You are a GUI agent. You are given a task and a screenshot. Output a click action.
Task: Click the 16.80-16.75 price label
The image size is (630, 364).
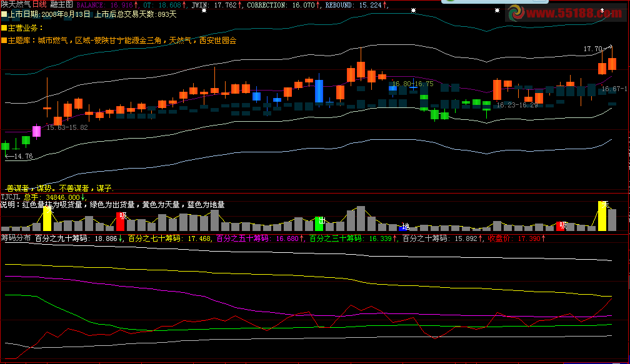[413, 84]
